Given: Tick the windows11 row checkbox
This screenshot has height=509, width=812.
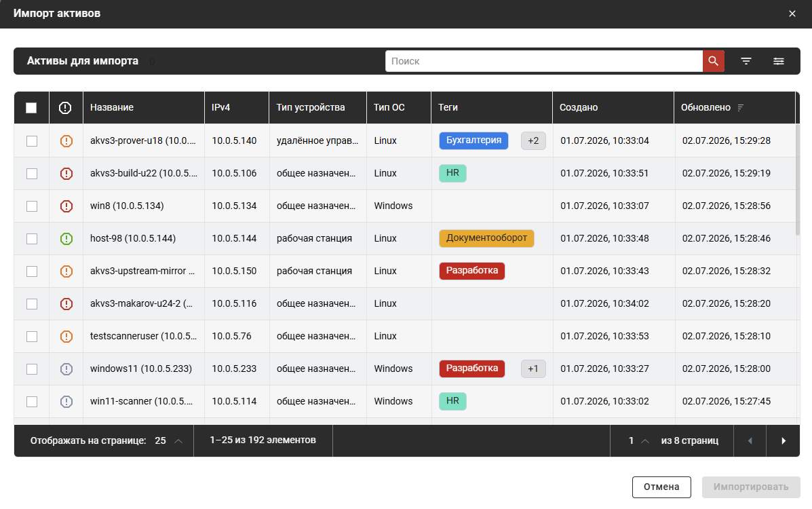Looking at the screenshot, I should (x=32, y=369).
